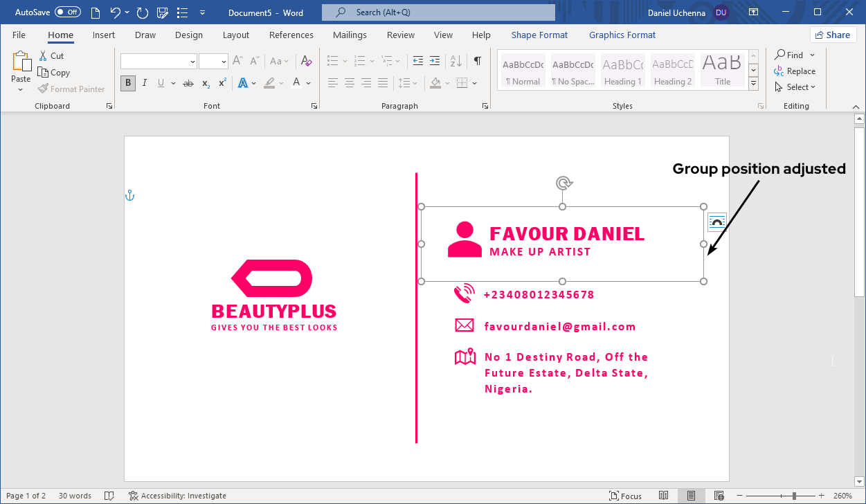Open Accessibility: Investigate from status bar

coord(177,496)
